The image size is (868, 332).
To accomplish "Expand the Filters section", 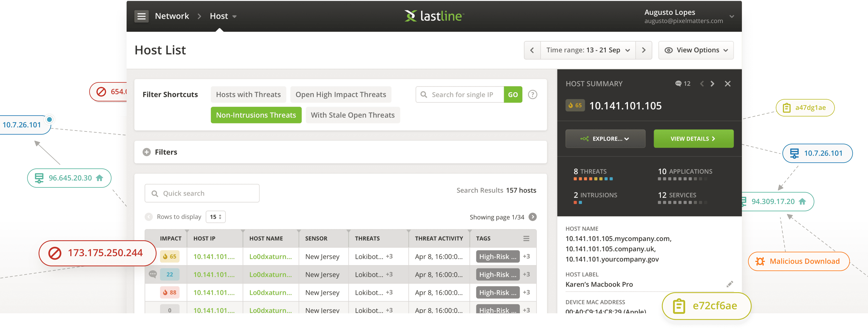I will coord(147,152).
